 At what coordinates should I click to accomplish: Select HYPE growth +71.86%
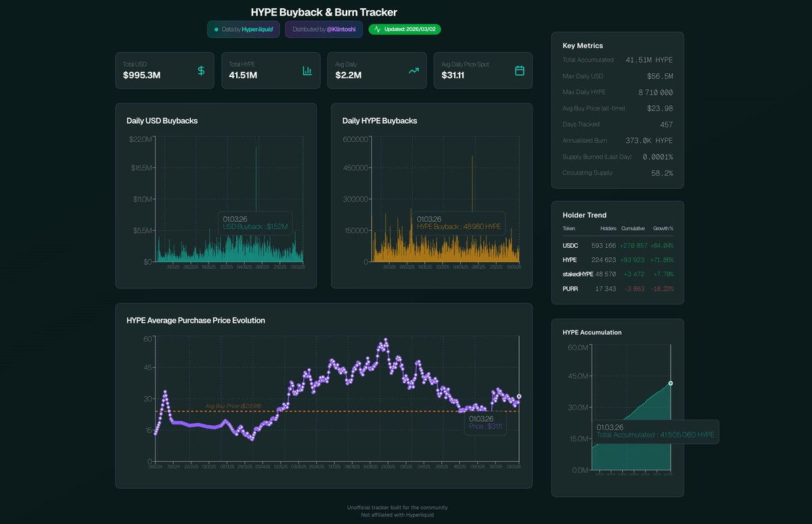tap(662, 260)
